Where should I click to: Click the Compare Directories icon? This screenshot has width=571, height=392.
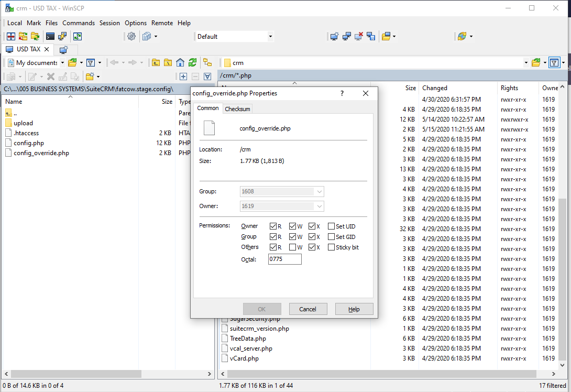pos(11,37)
